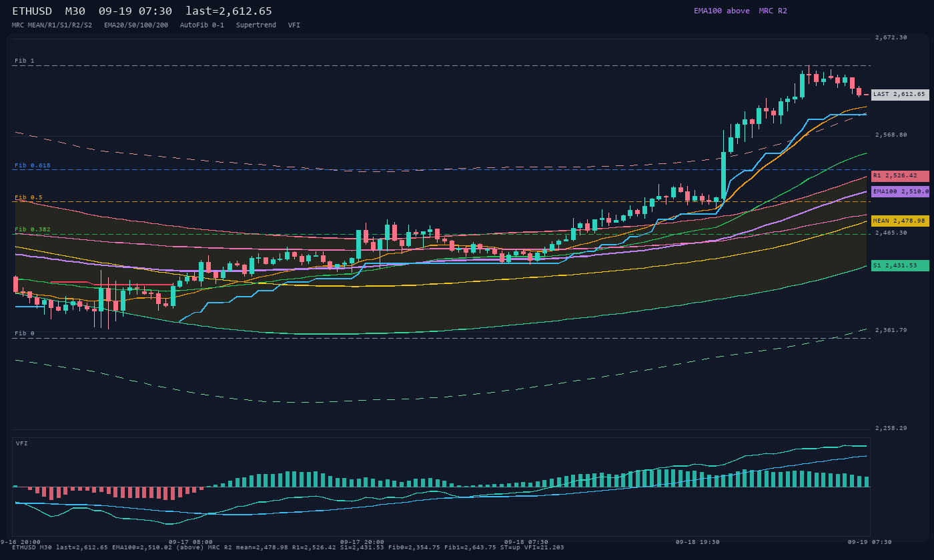934x560 pixels.
Task: Click the S1 2,431.53 price tag
Action: [x=900, y=265]
